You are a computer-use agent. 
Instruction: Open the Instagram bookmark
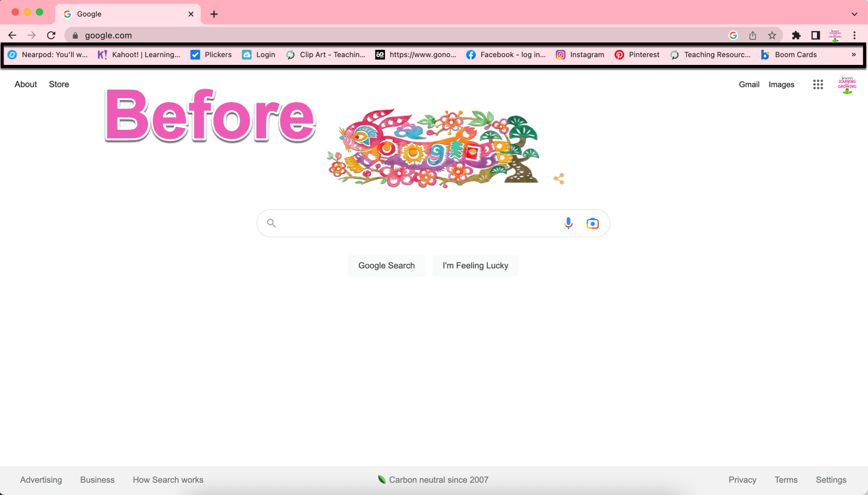(x=580, y=55)
